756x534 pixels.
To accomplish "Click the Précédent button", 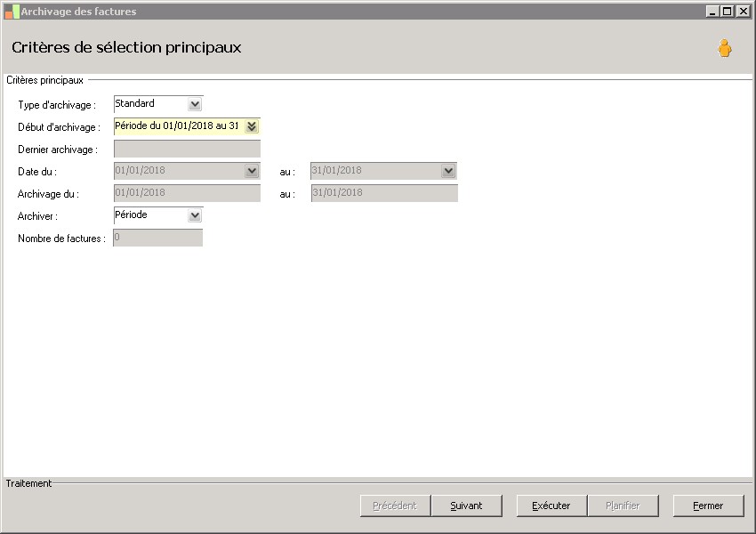I will [395, 506].
